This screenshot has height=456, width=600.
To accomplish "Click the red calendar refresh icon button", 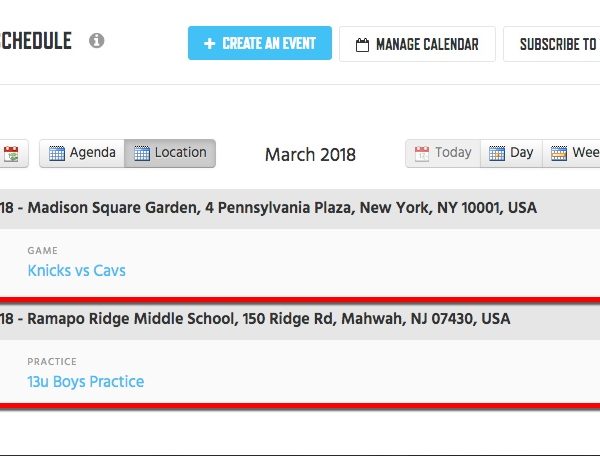I will point(11,153).
